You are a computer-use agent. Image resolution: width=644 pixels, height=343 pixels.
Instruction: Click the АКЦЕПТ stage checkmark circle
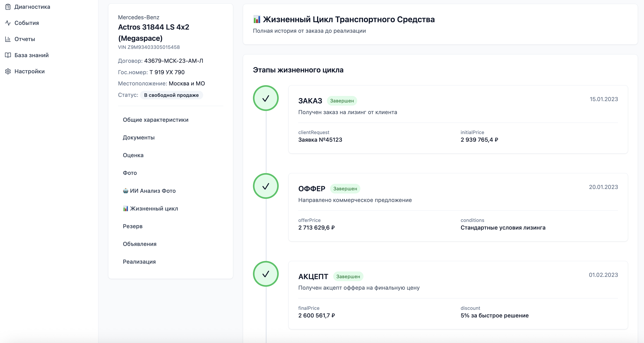click(265, 274)
